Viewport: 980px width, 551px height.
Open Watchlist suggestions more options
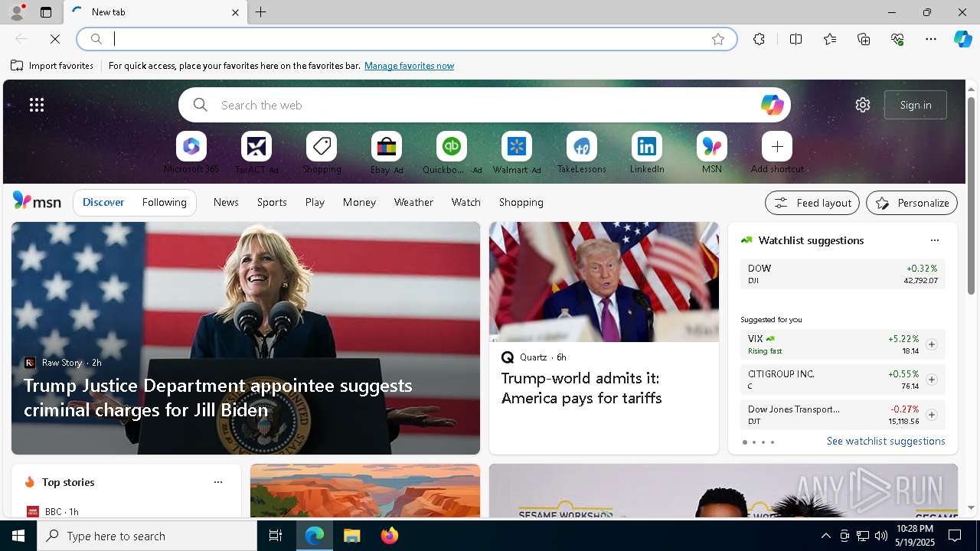tap(934, 240)
